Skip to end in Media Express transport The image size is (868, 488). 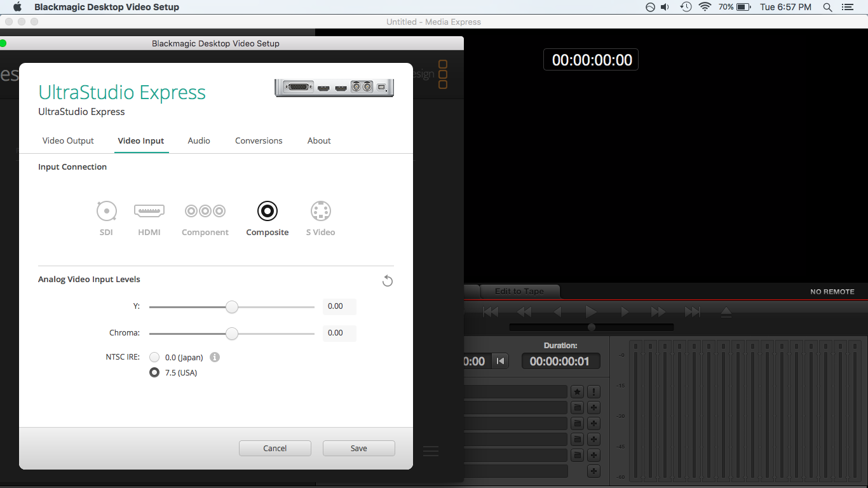click(692, 312)
